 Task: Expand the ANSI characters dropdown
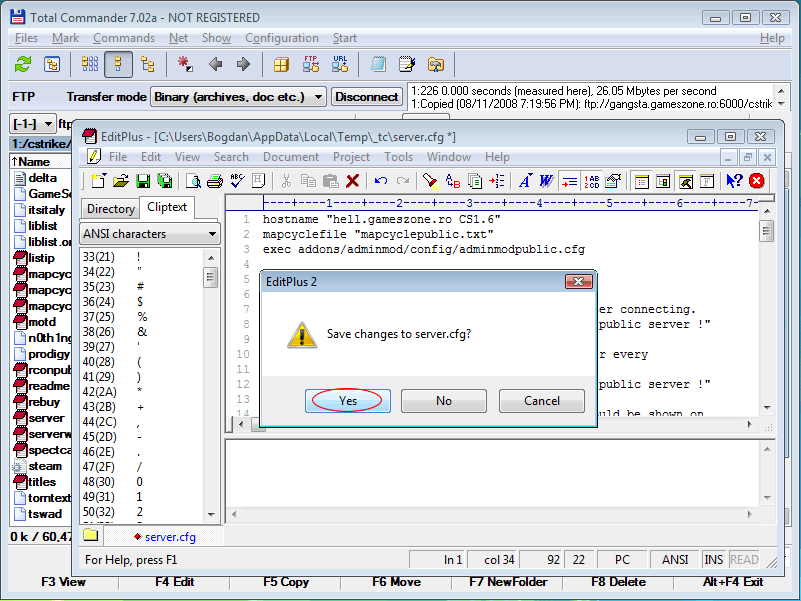point(150,234)
